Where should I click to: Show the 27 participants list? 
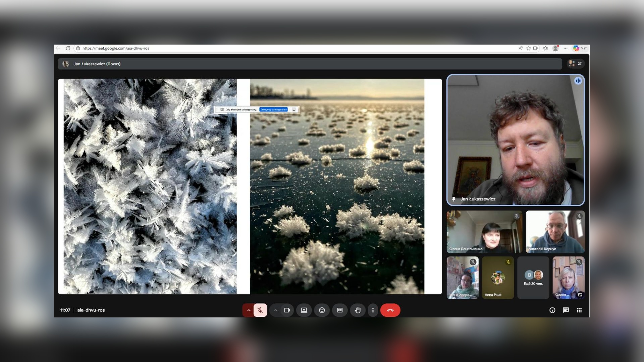(x=576, y=64)
